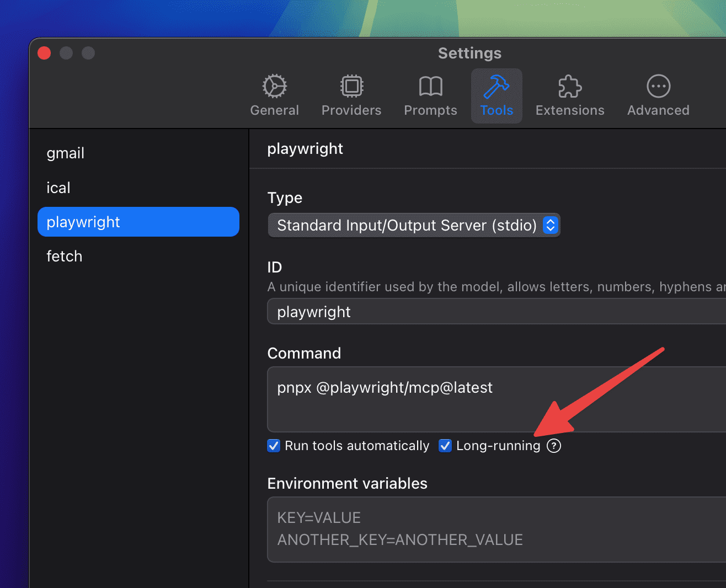Select the fetch tool in sidebar
The width and height of the screenshot is (726, 588).
(65, 256)
